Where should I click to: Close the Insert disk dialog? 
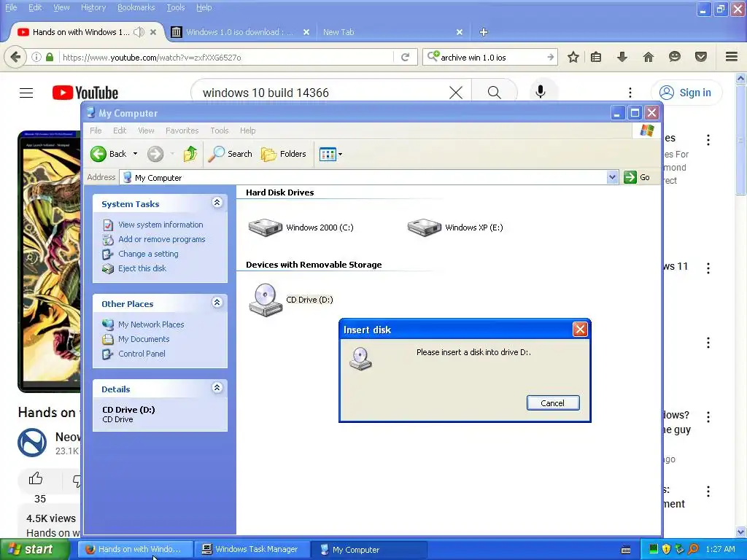click(580, 329)
